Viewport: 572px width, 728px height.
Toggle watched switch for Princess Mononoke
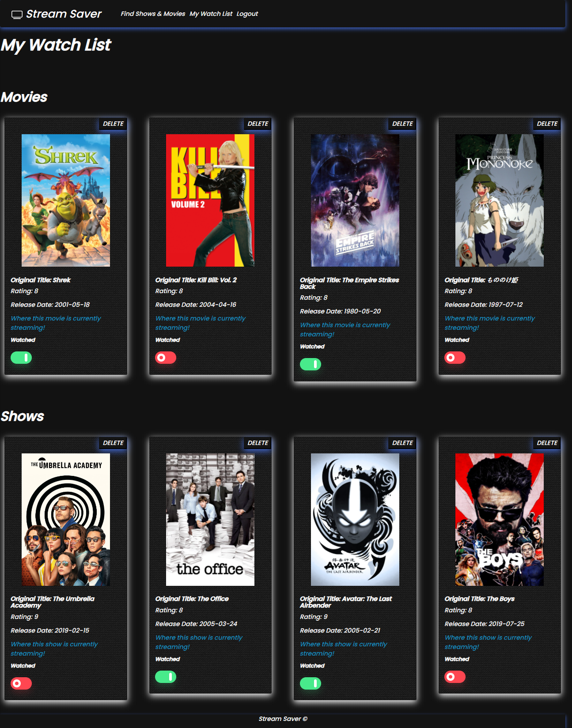[455, 358]
